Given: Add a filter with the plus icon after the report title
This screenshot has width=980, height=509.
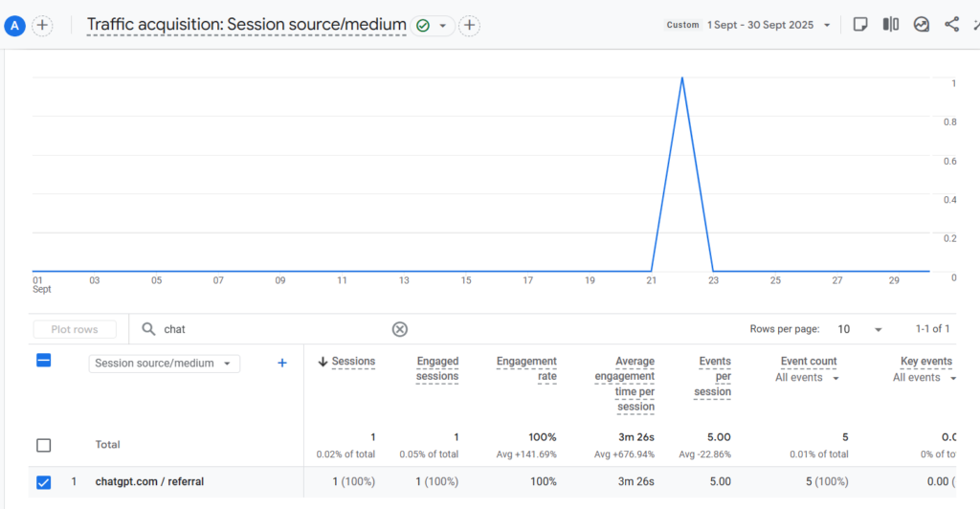Looking at the screenshot, I should (469, 26).
